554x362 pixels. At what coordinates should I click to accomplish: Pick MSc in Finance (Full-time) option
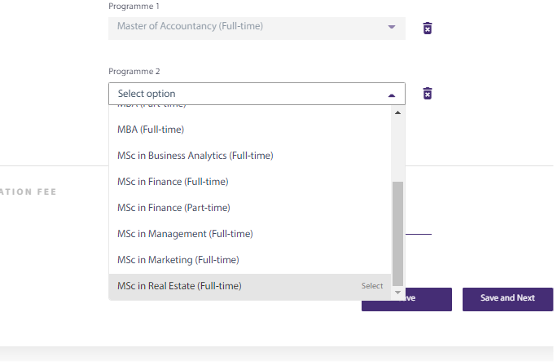[x=250, y=182]
